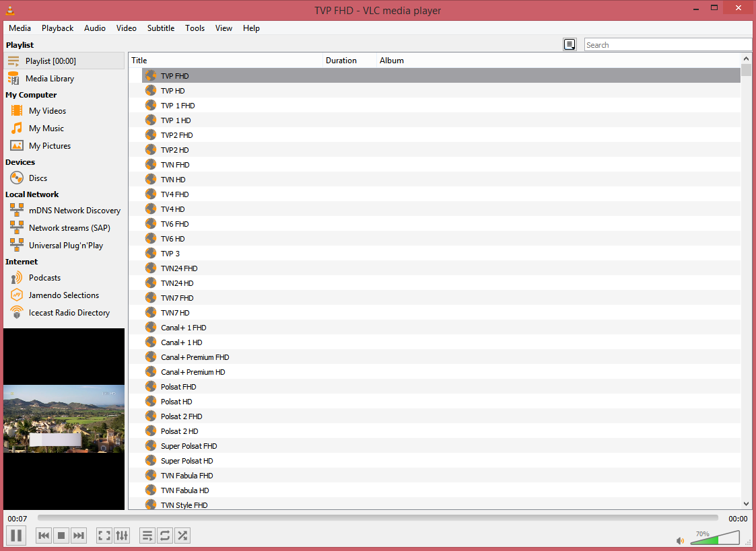Click the playlist scrollbar up arrow
Viewport: 756px width, 551px height.
[x=747, y=59]
